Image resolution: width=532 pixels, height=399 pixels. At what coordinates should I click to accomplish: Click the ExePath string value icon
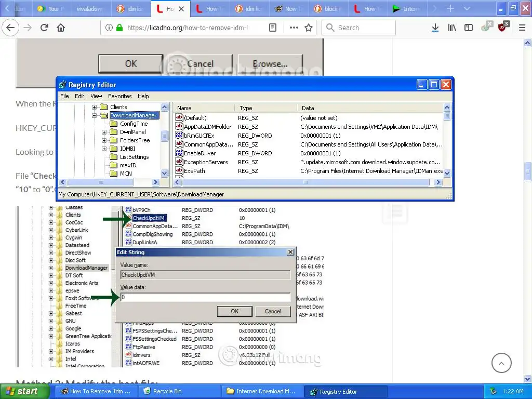click(179, 170)
